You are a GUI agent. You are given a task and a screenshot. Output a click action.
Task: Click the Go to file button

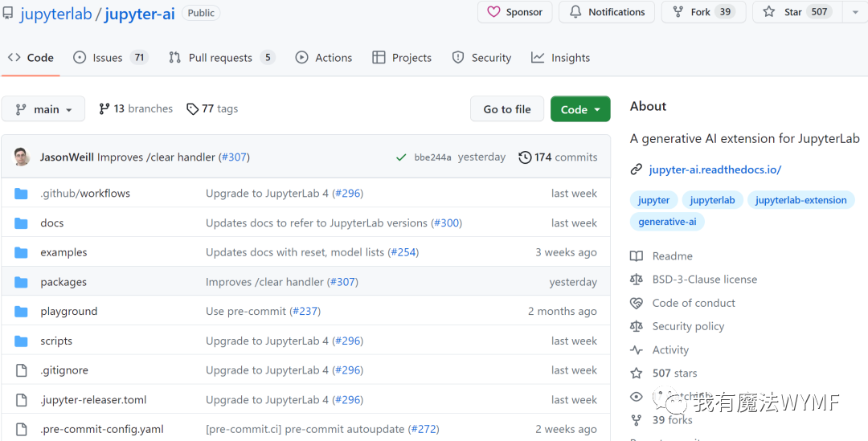[x=507, y=109]
